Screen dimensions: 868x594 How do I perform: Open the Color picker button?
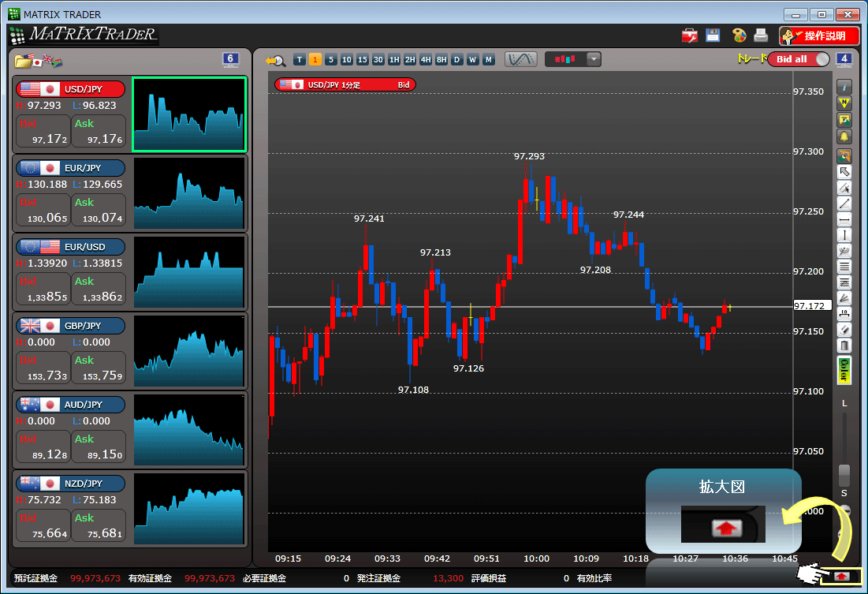[844, 370]
